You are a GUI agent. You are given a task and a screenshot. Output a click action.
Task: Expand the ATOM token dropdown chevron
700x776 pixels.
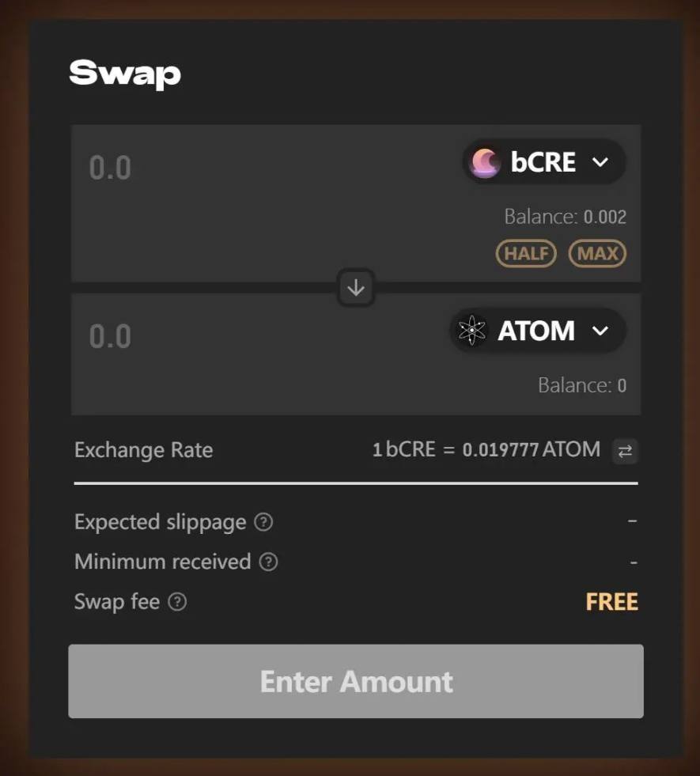pyautogui.click(x=600, y=331)
